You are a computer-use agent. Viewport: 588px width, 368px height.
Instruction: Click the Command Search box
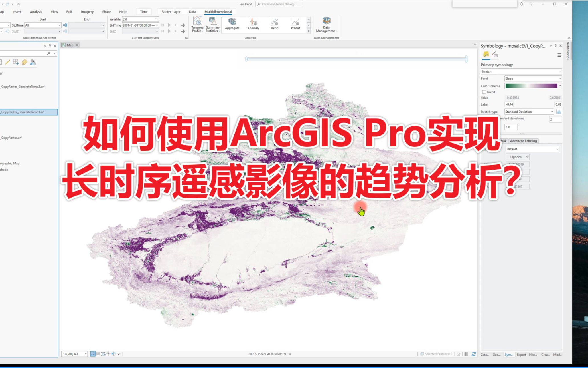pos(279,4)
